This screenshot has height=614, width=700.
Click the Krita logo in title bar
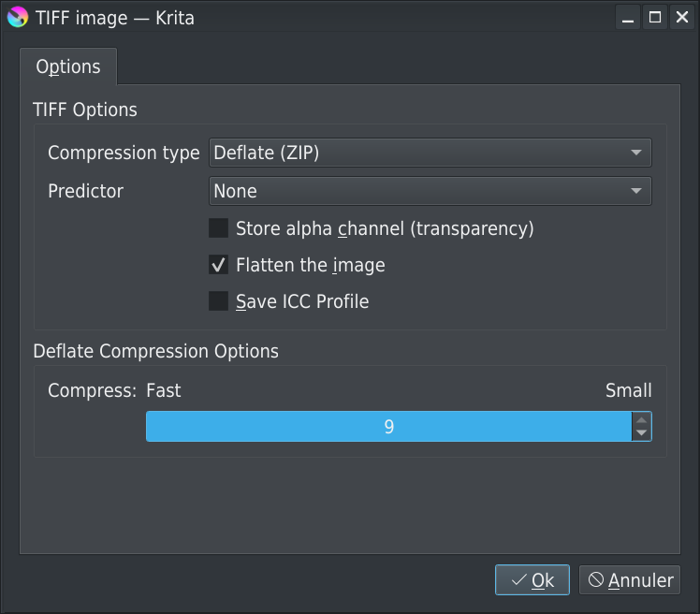pyautogui.click(x=17, y=17)
